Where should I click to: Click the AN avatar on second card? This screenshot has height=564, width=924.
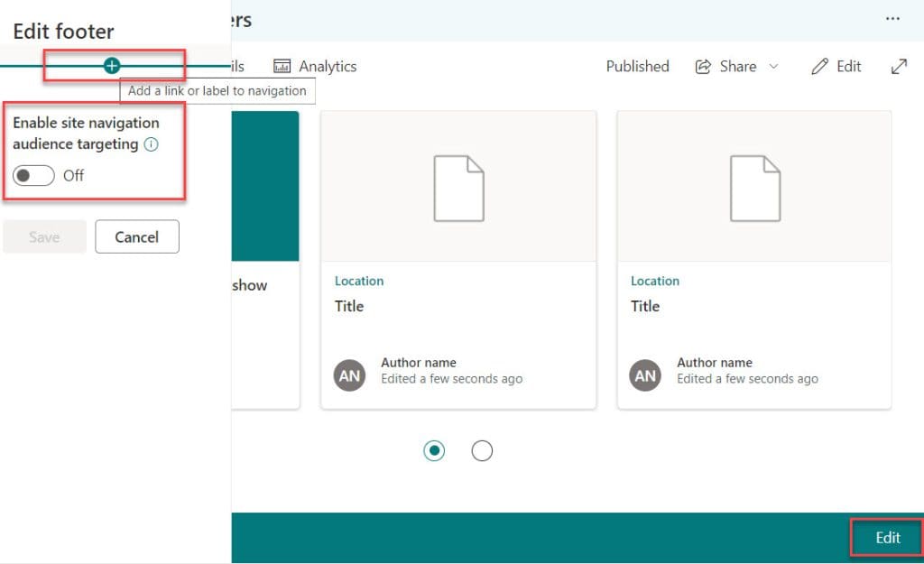click(645, 375)
